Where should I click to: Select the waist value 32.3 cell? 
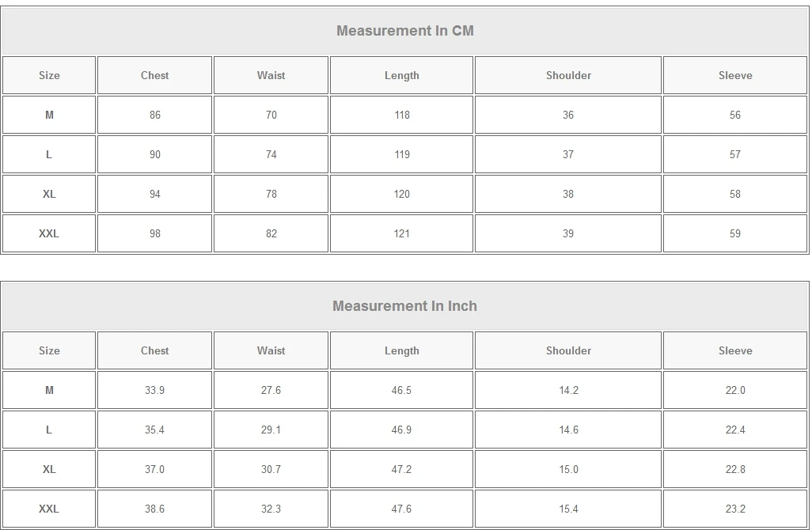pos(271,509)
